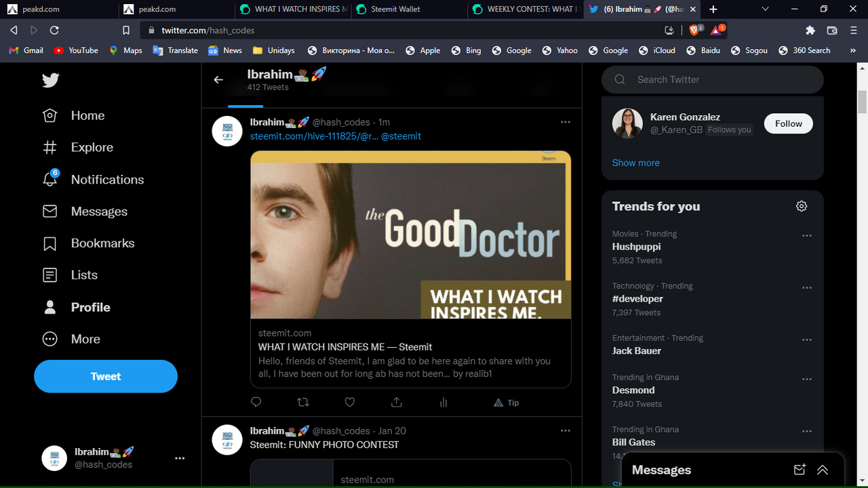The height and width of the screenshot is (488, 868).
Task: Open Bill Gates trend
Action: [633, 442]
